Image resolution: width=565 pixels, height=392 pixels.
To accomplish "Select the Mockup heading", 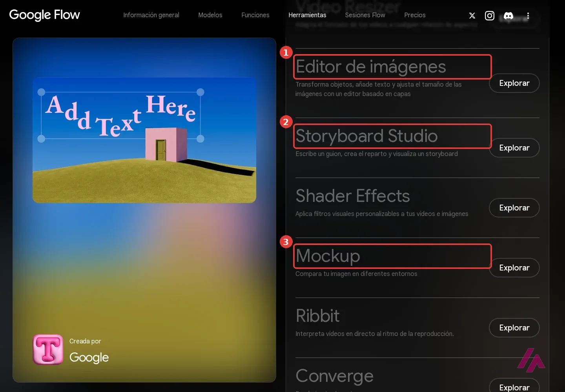I will point(328,256).
